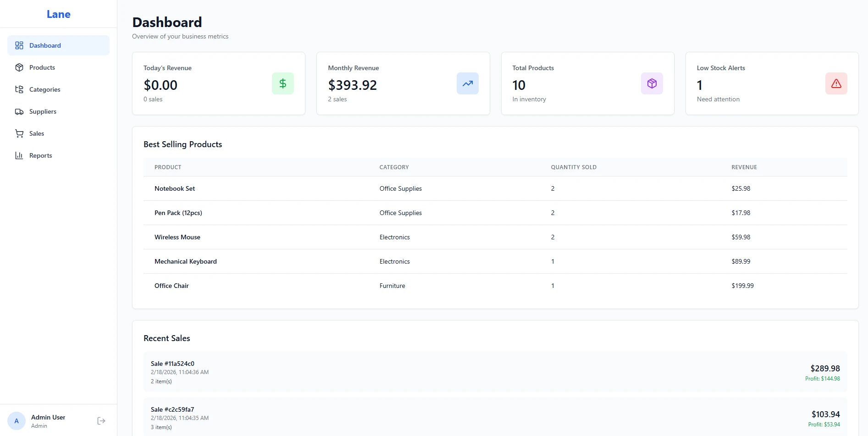This screenshot has width=868, height=436.
Task: Click the green dollar sign revenue icon
Action: click(x=282, y=83)
